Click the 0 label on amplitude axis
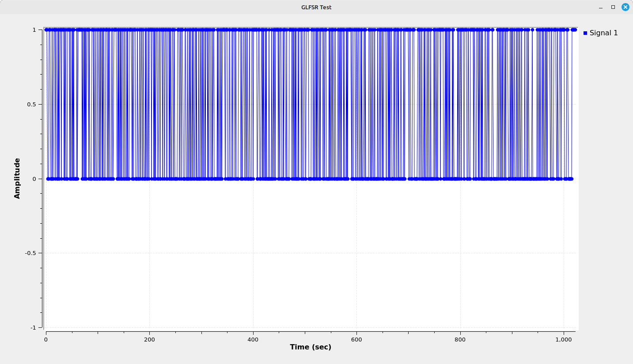Image resolution: width=633 pixels, height=364 pixels. [34, 179]
